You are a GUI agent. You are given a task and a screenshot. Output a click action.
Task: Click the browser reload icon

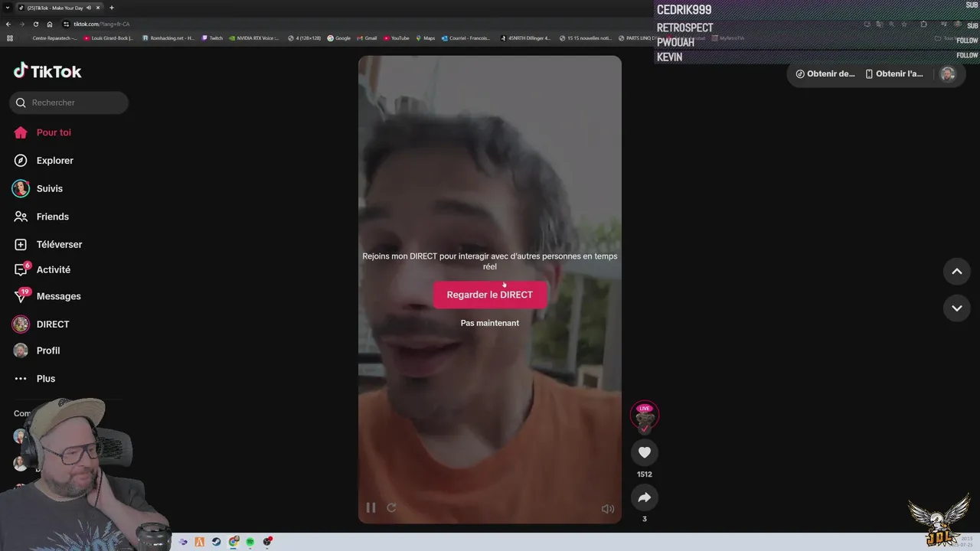pos(35,24)
